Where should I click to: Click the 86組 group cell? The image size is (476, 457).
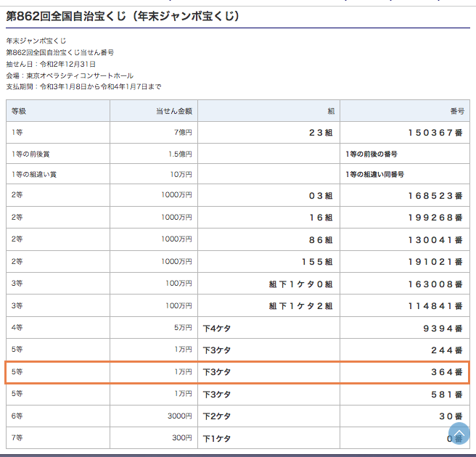pyautogui.click(x=268, y=239)
